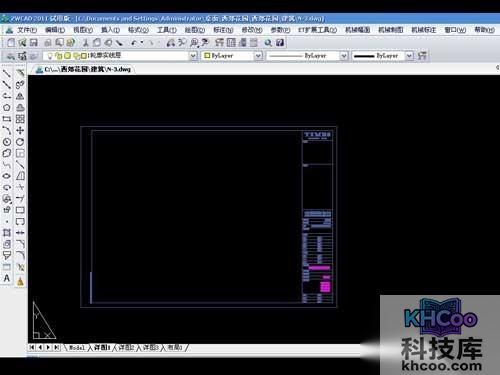Open the Properties palette icon
The image size is (500, 375).
[219, 43]
